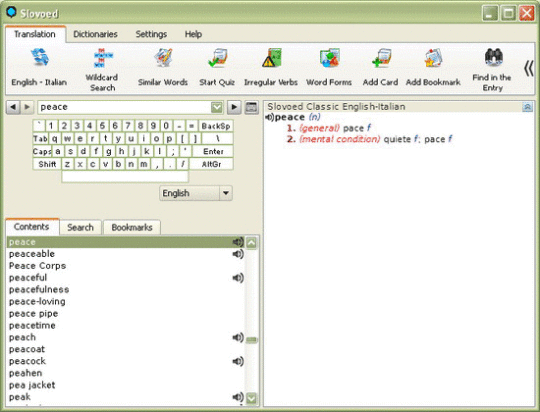Toggle the on-screen keyboard icon
540x412 pixels.
pyautogui.click(x=251, y=107)
